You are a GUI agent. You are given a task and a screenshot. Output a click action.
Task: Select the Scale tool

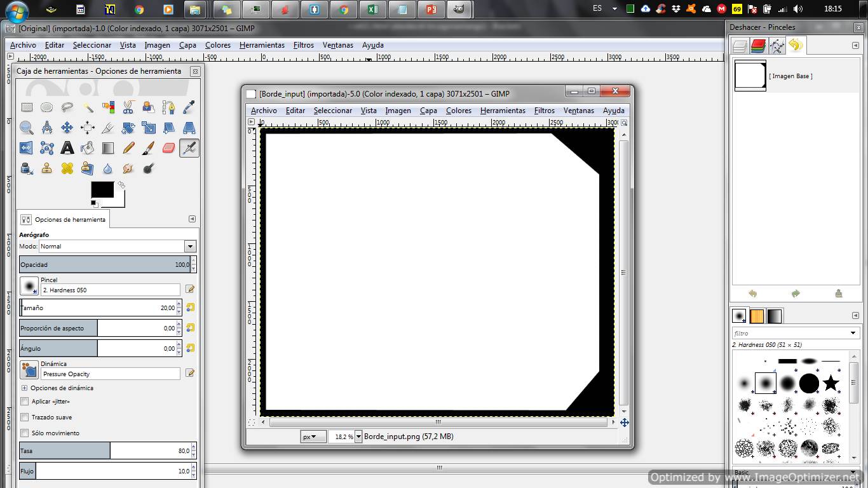tap(149, 128)
